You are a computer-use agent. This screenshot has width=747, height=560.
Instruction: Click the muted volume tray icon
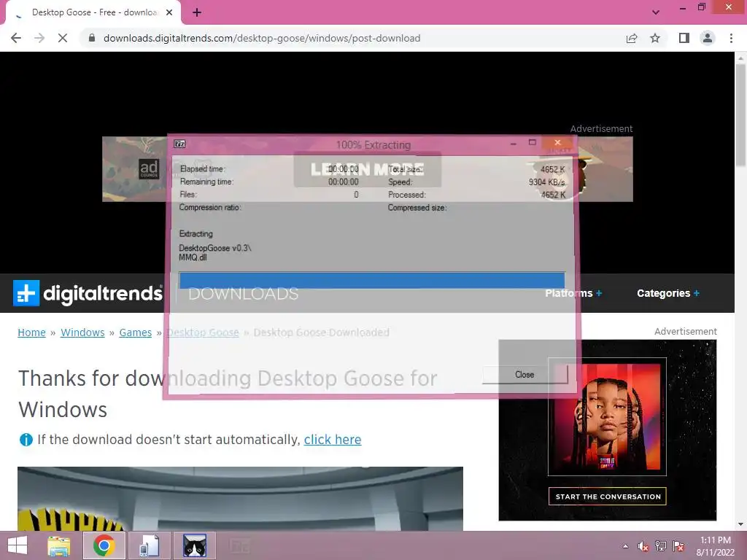(x=643, y=546)
